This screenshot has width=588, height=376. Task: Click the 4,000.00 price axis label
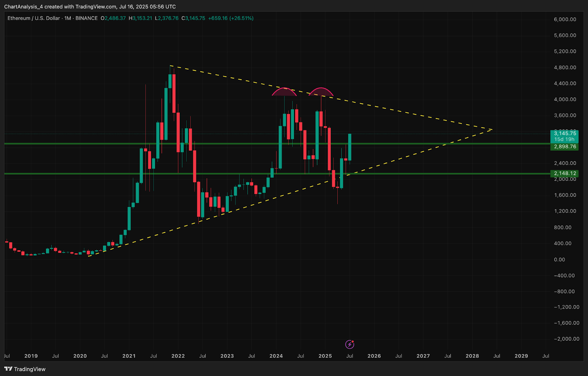point(565,100)
